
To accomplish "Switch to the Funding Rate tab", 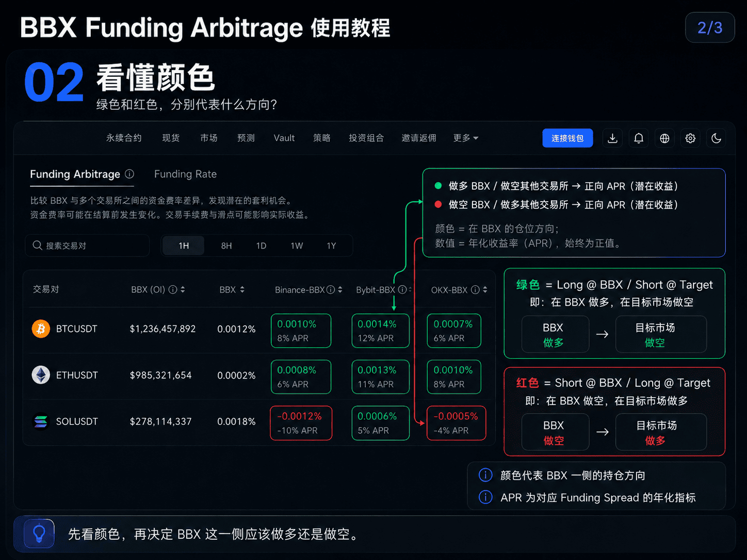I will point(185,174).
